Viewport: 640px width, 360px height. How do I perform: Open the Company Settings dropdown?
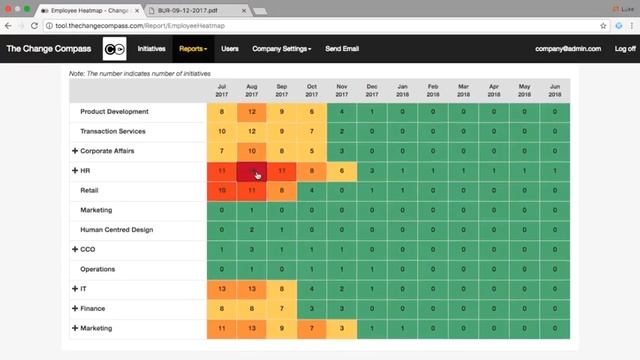click(x=282, y=49)
